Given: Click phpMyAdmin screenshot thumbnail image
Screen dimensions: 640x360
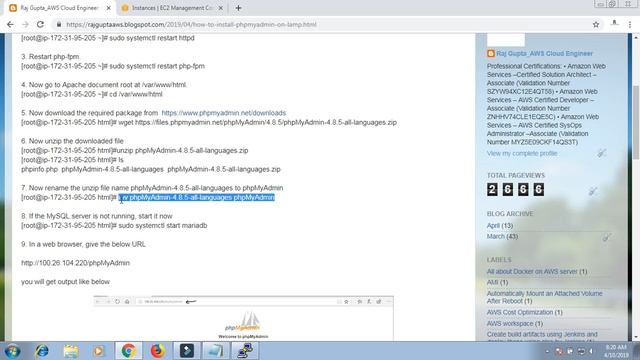Looking at the screenshot, I should [x=243, y=318].
